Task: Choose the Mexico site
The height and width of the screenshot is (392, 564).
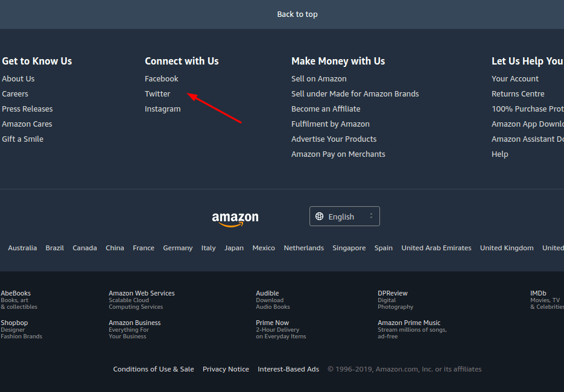Action: [x=264, y=248]
